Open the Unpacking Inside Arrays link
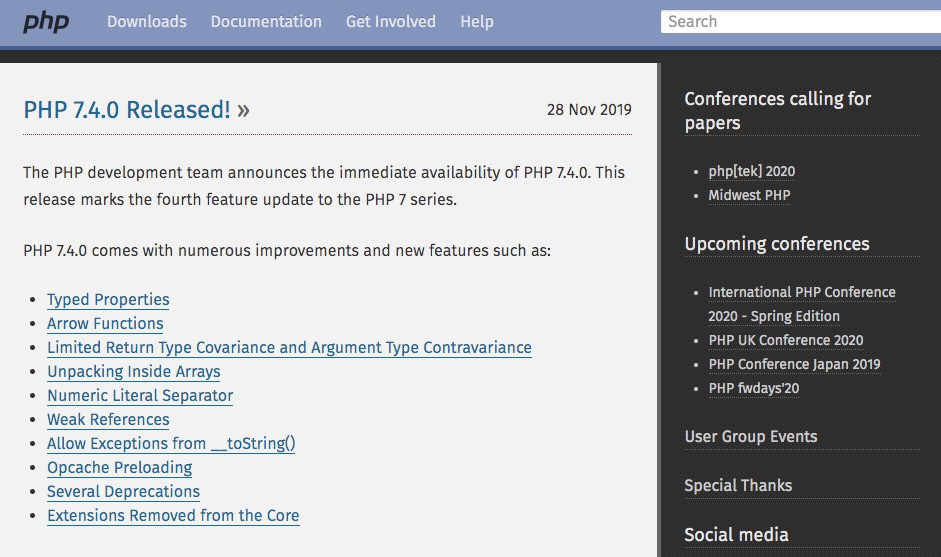This screenshot has width=941, height=557. pyautogui.click(x=133, y=372)
